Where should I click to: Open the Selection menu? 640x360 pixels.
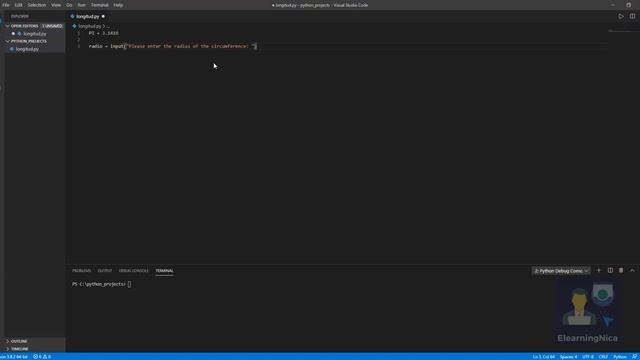click(37, 5)
